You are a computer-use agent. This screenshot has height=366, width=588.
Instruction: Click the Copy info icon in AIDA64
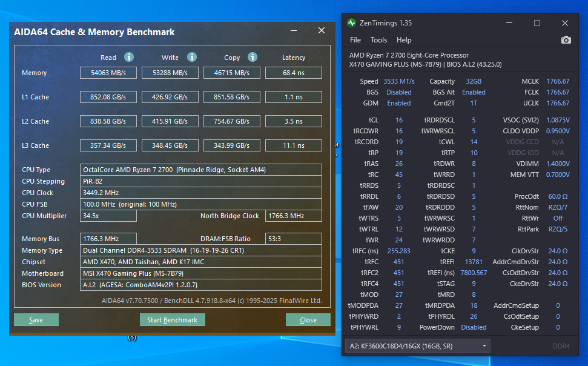[x=253, y=57]
